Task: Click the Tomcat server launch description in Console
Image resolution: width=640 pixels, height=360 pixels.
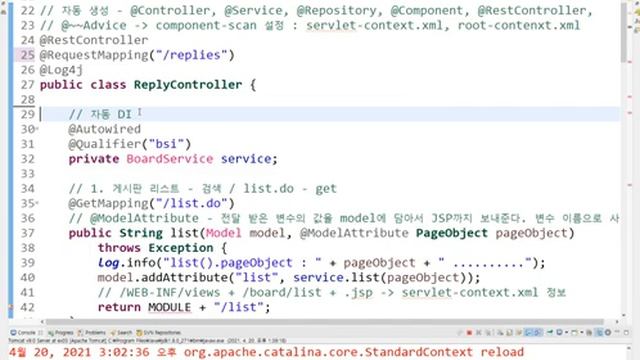Action: (x=147, y=340)
